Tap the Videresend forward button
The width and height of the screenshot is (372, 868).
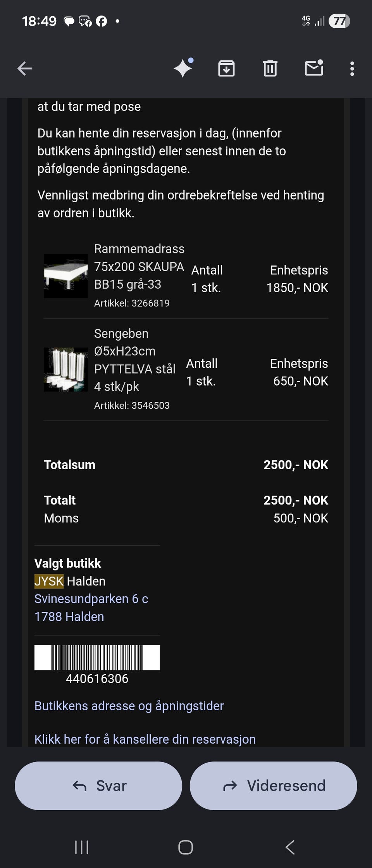pos(273,786)
